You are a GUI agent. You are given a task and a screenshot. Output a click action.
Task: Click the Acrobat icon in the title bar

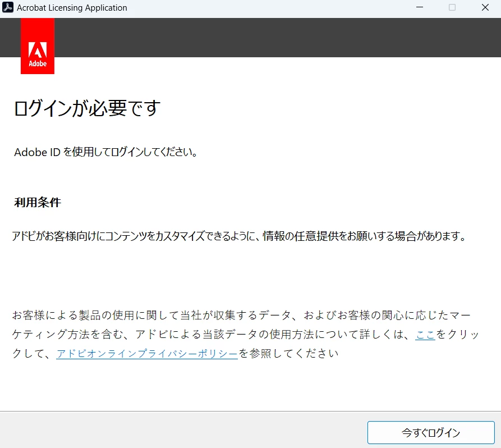8,7
